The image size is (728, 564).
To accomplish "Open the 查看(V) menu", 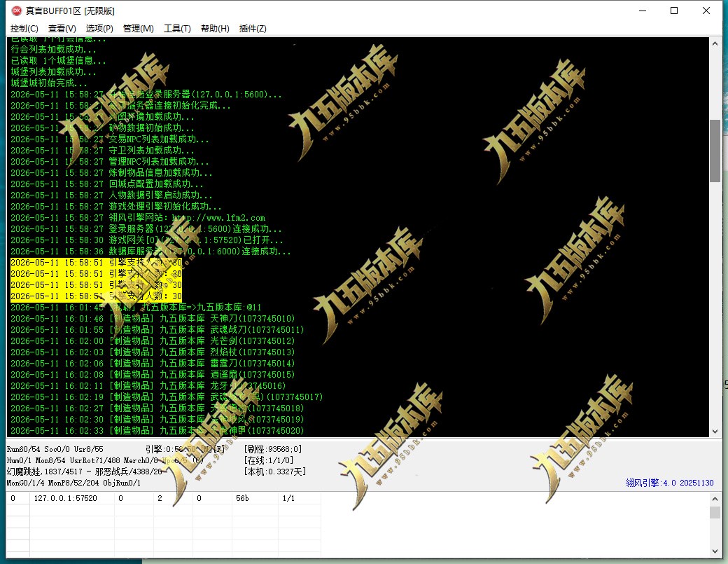I will [62, 28].
